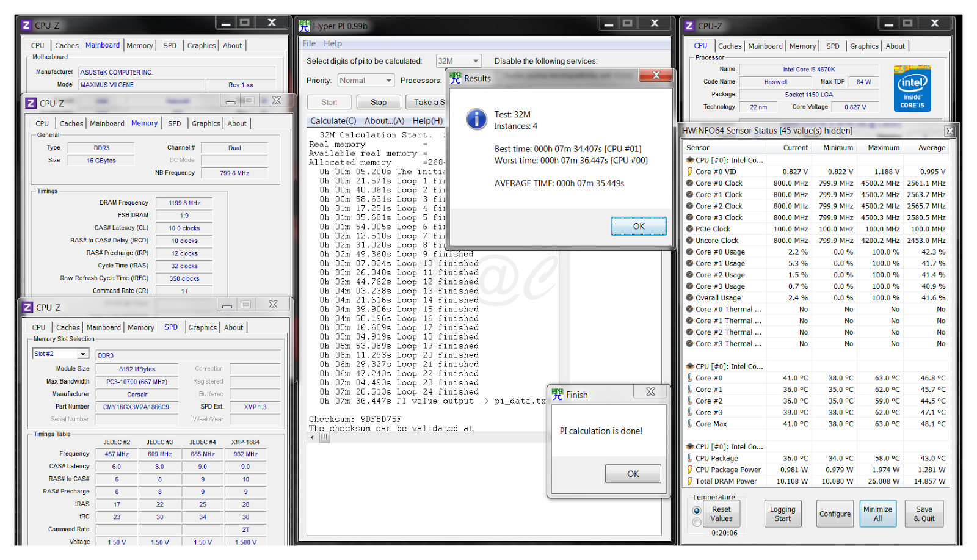The height and width of the screenshot is (560, 977).
Task: Switch to Caches tab in the Processor CPU-Z window
Action: [x=730, y=46]
